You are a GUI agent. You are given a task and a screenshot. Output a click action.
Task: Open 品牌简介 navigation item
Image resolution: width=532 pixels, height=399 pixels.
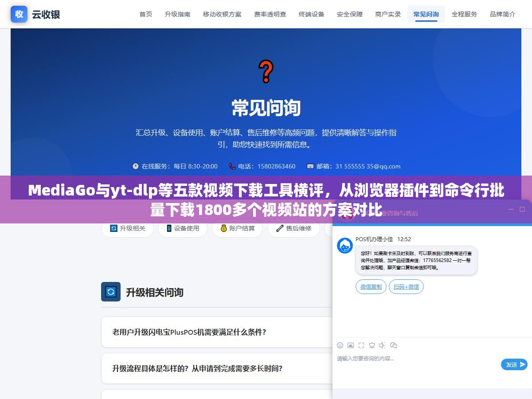click(503, 14)
